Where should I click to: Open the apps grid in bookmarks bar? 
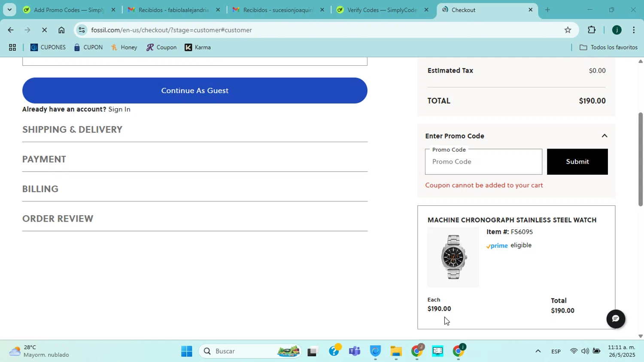click(12, 47)
